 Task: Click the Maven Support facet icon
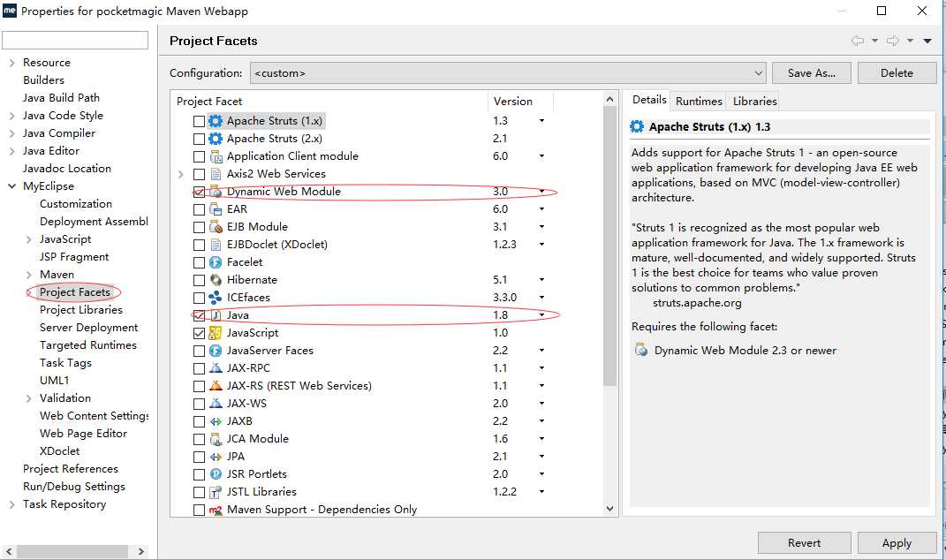pos(216,510)
